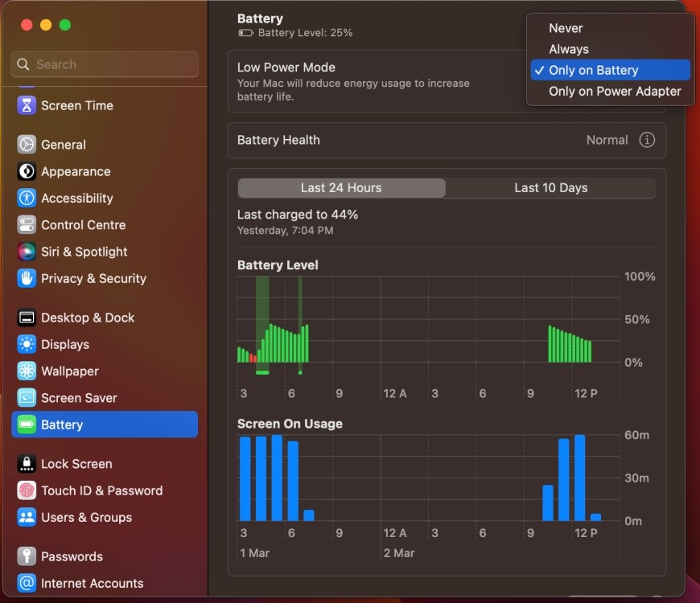The width and height of the screenshot is (700, 603).
Task: Open Appearance settings
Action: click(105, 171)
